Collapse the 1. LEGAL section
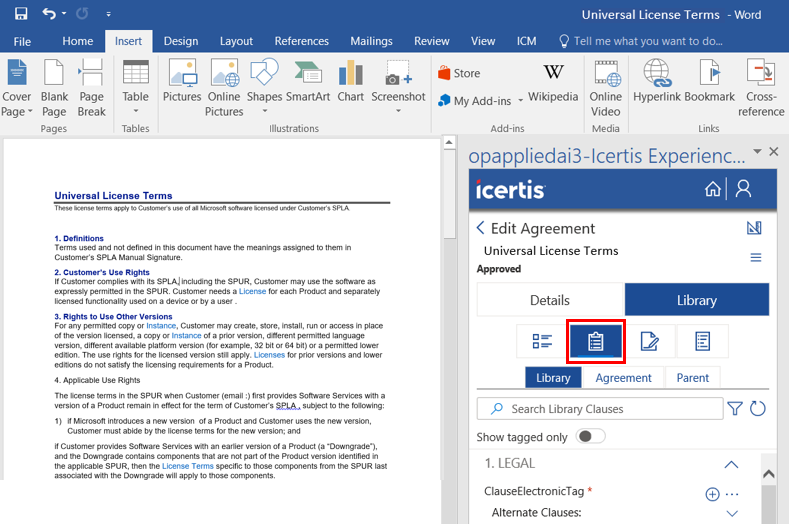Screen dimensions: 789x524 731,464
